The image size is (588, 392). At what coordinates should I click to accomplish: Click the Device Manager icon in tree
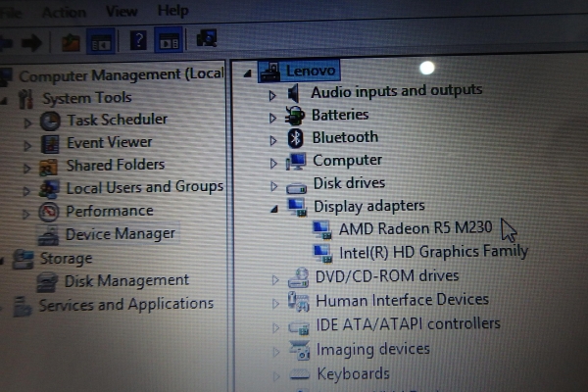point(48,235)
